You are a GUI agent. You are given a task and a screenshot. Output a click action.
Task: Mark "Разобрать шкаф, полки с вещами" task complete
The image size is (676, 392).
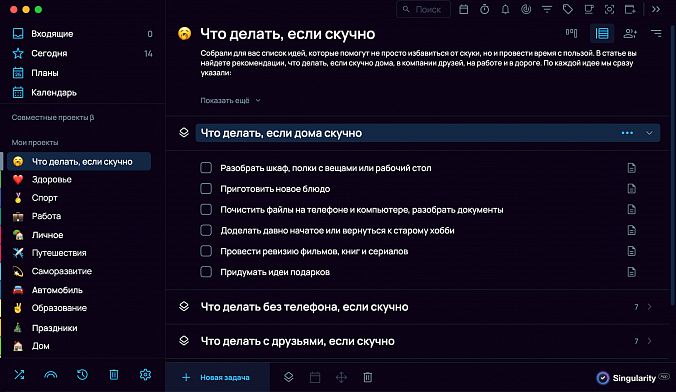[x=206, y=168]
